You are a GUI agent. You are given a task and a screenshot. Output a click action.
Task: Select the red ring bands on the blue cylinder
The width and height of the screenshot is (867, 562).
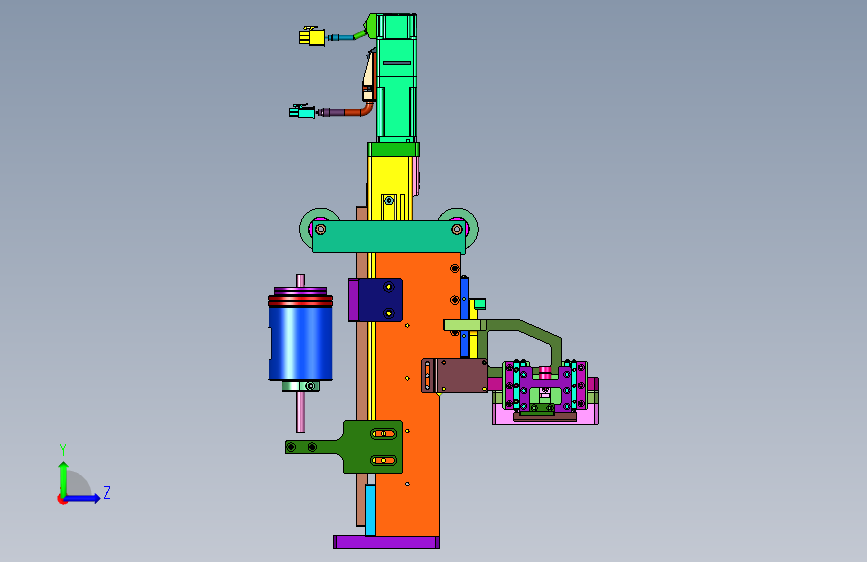(300, 301)
